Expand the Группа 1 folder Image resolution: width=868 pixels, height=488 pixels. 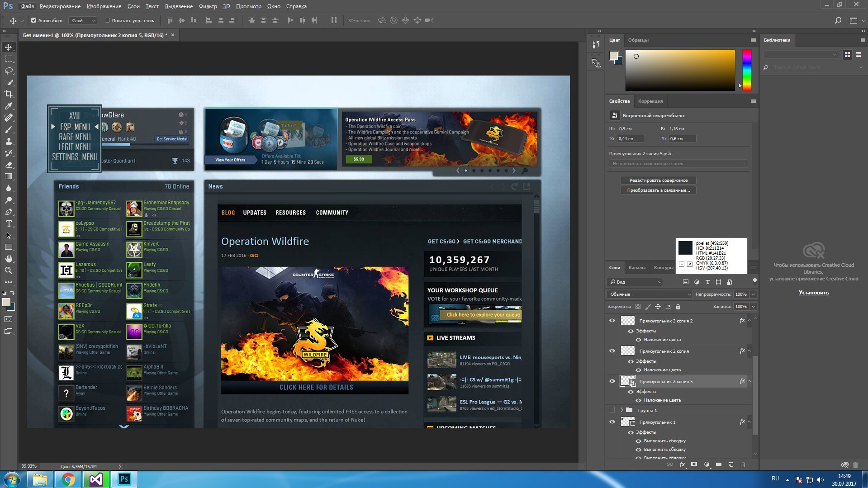coord(621,410)
